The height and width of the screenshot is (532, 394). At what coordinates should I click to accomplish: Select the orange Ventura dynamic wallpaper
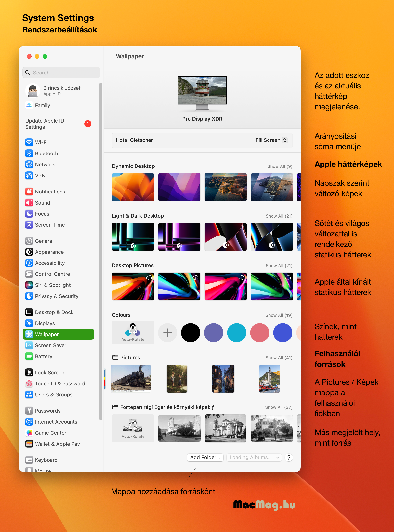[x=133, y=187]
